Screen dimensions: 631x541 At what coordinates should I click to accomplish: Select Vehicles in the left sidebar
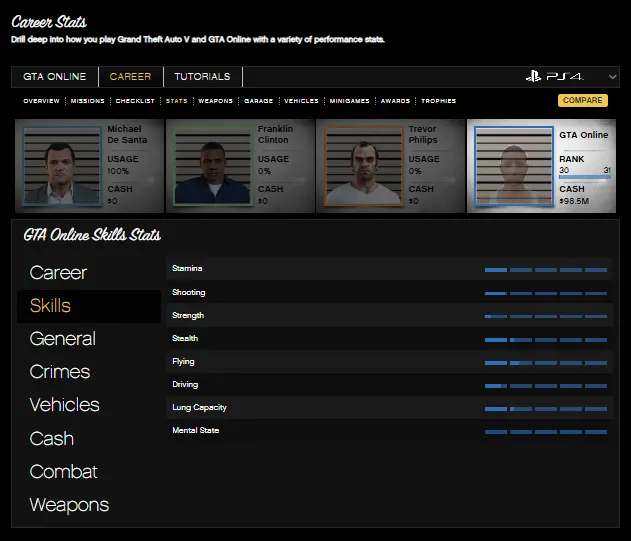[x=64, y=405]
